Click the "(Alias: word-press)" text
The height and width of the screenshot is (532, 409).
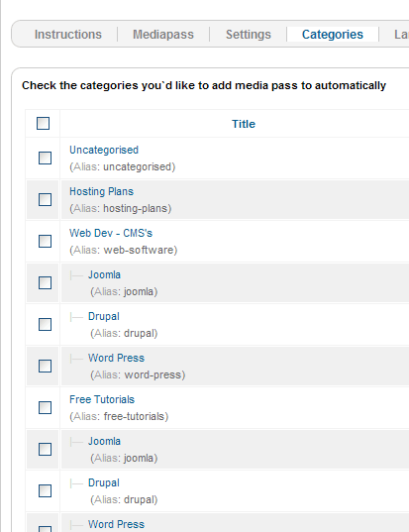pyautogui.click(x=138, y=374)
